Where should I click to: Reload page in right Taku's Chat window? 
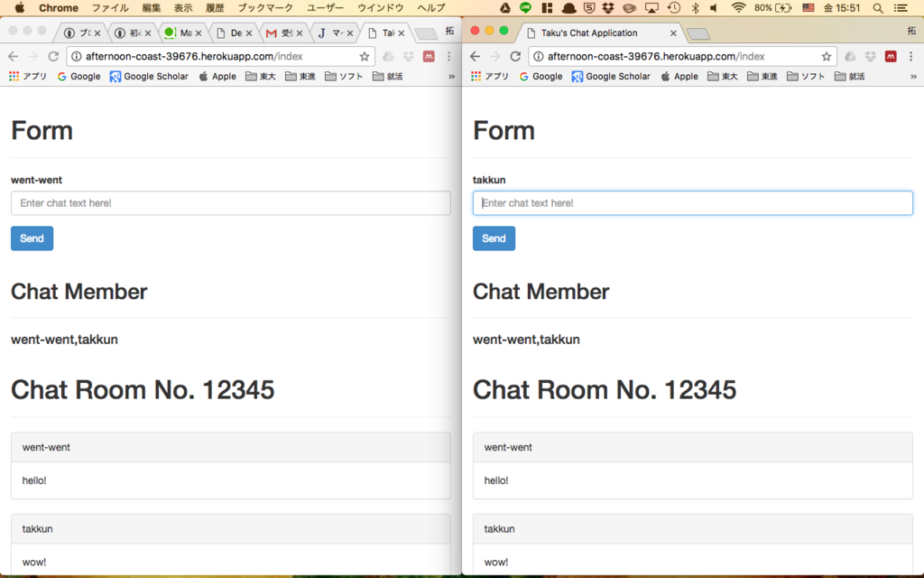click(515, 56)
